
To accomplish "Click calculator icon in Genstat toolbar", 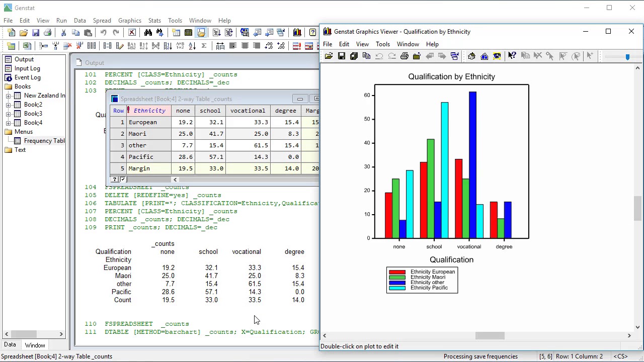I will pyautogui.click(x=188, y=33).
